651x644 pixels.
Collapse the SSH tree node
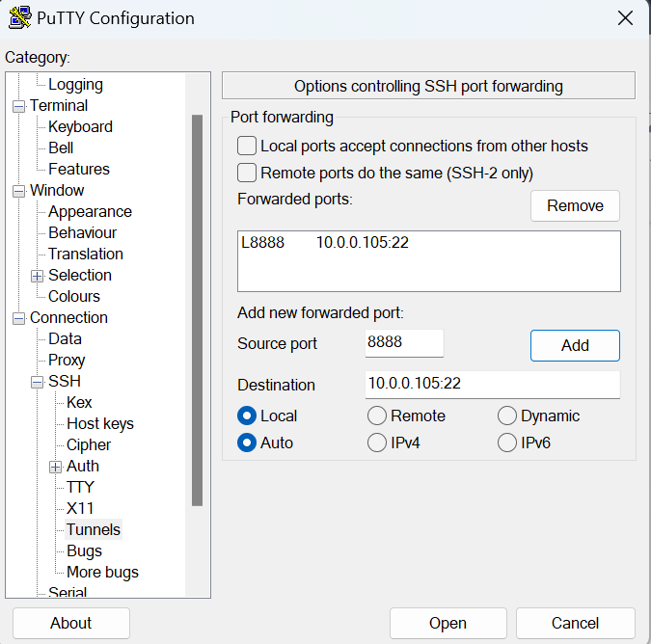tap(38, 382)
